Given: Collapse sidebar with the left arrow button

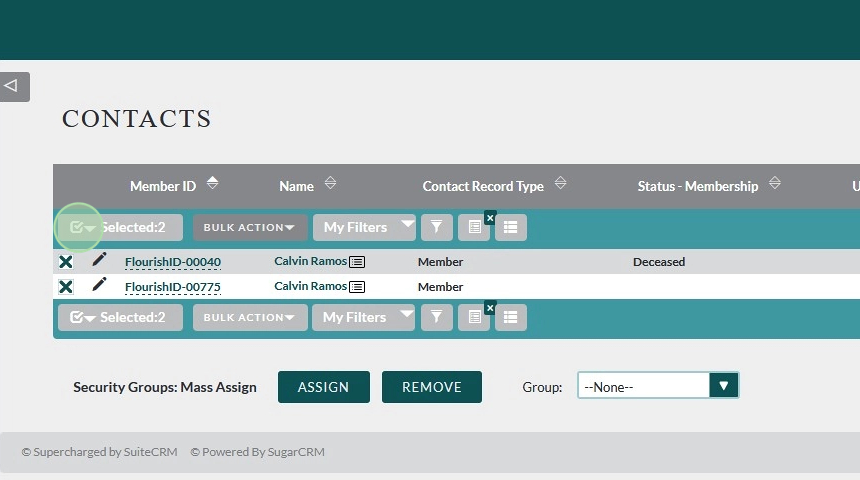Looking at the screenshot, I should coord(12,86).
